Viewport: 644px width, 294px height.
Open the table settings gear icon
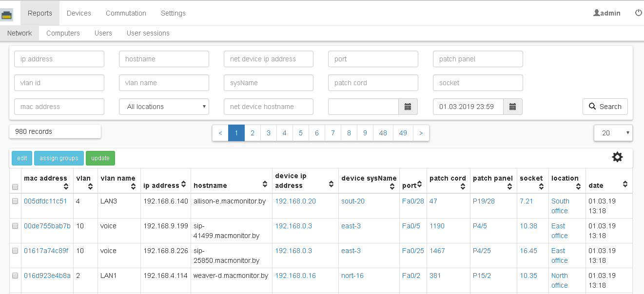click(x=617, y=157)
